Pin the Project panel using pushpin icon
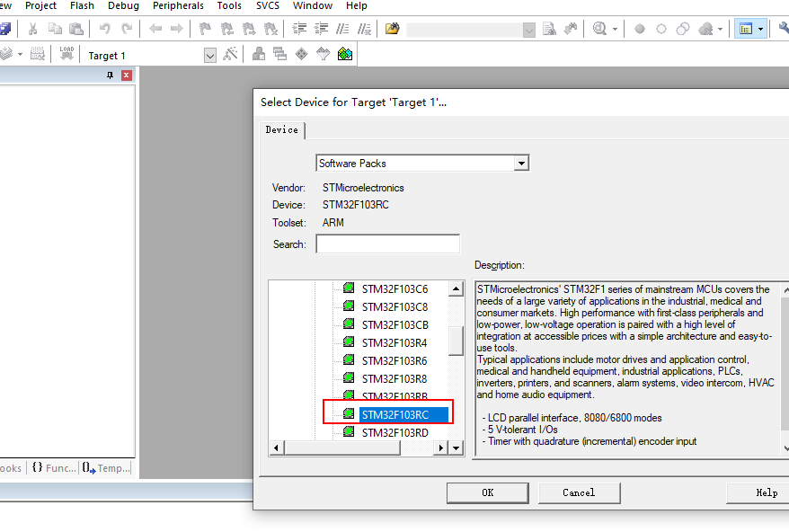This screenshot has width=789, height=532. [111, 76]
